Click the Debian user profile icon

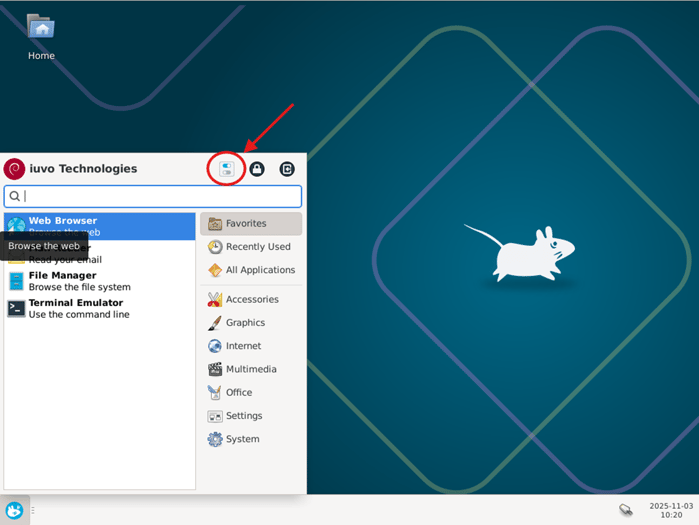pyautogui.click(x=15, y=169)
